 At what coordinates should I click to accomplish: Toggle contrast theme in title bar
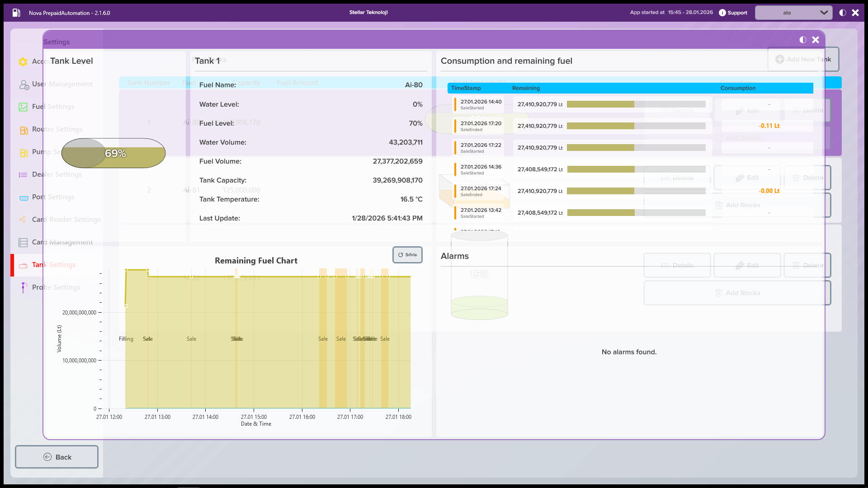[843, 13]
